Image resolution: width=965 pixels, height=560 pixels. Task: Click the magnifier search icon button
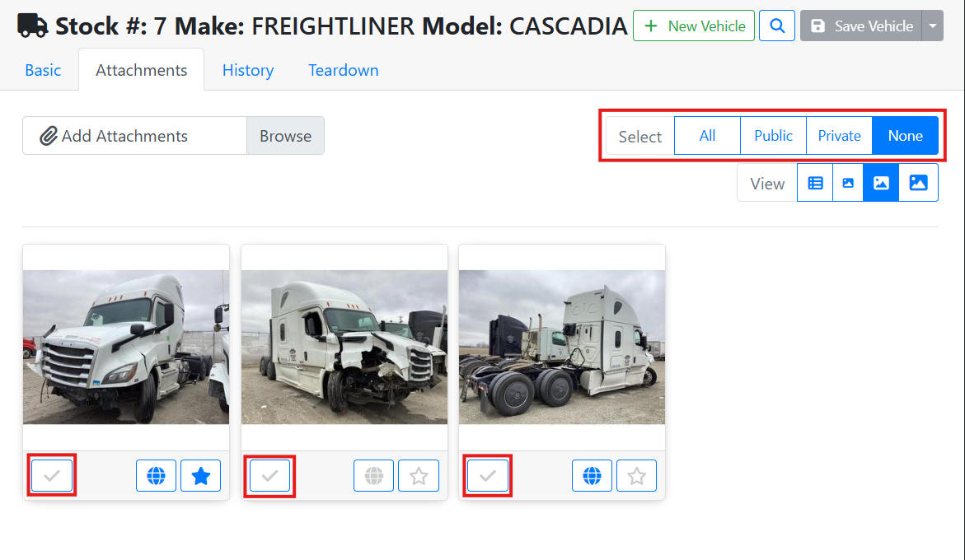pos(776,26)
